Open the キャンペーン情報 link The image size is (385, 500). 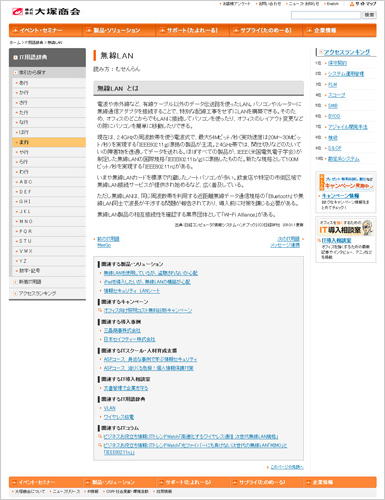(340, 196)
